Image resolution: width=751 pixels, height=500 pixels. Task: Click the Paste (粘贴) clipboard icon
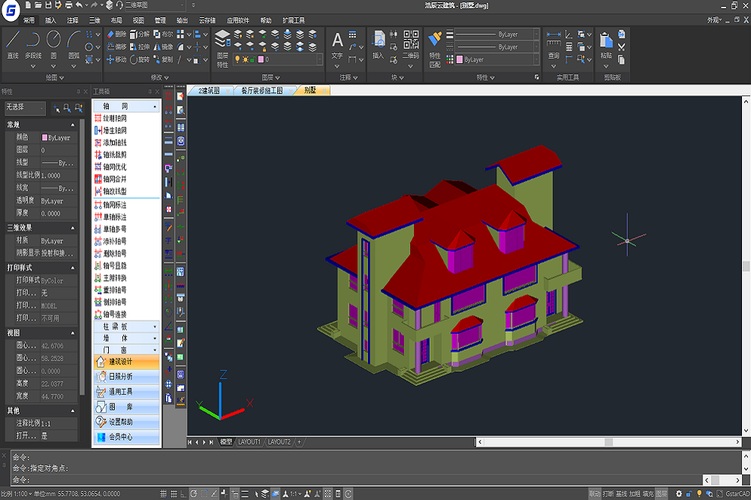pyautogui.click(x=606, y=45)
